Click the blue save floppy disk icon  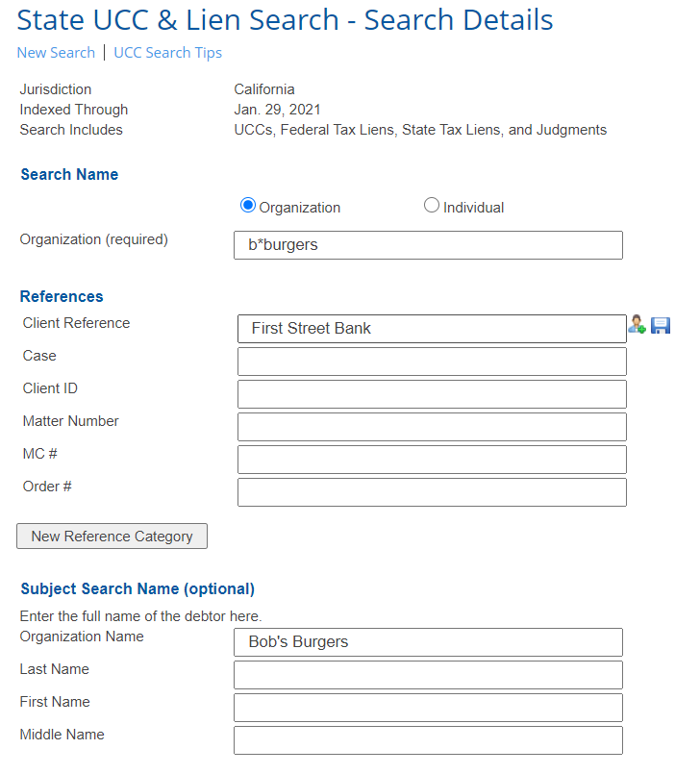point(661,326)
